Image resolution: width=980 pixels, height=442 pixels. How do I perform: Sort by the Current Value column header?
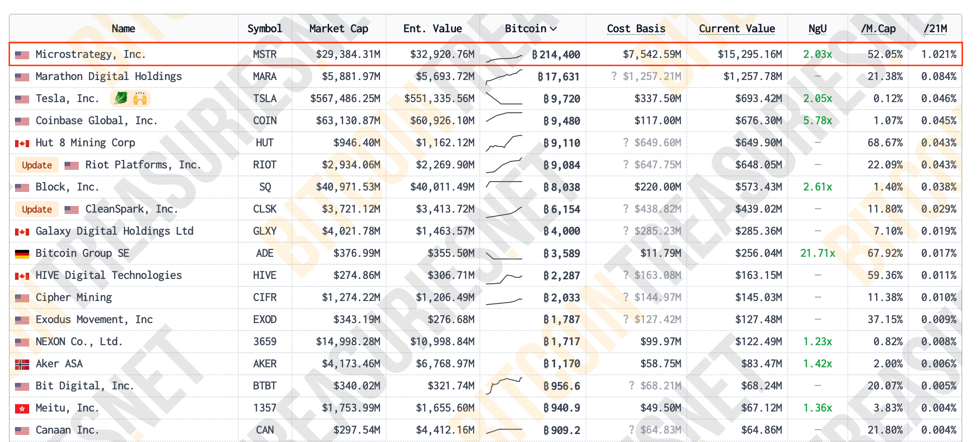pyautogui.click(x=737, y=29)
